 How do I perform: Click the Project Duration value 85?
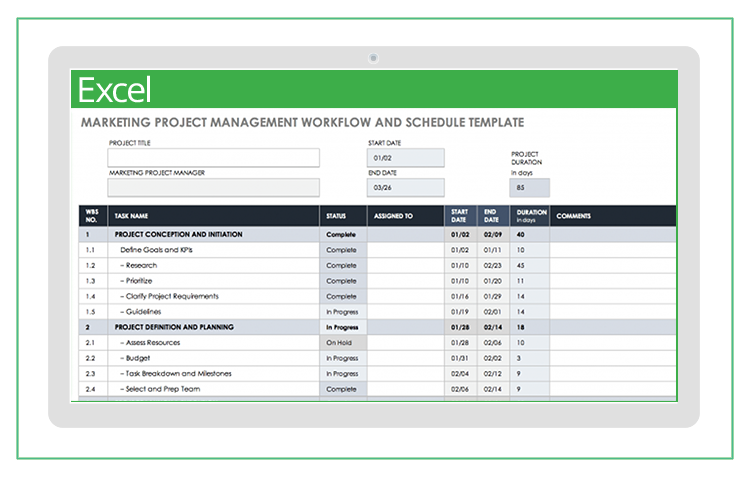click(x=530, y=188)
